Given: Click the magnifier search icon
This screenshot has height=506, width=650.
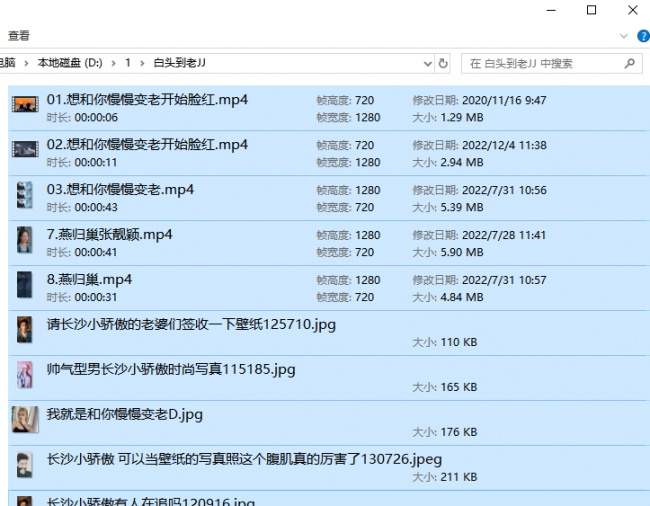Looking at the screenshot, I should (x=630, y=63).
